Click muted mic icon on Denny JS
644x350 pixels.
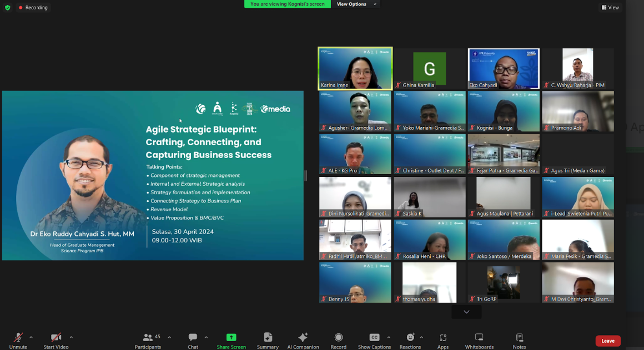coord(324,299)
